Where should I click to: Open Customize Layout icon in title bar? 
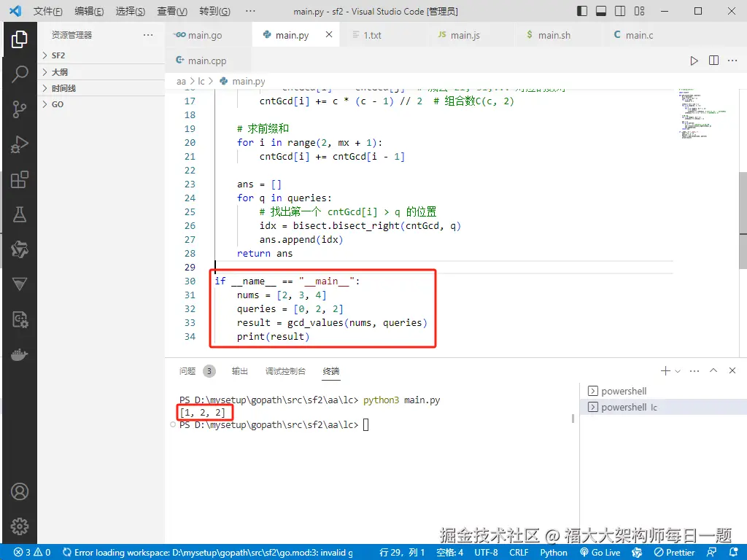[x=639, y=11]
